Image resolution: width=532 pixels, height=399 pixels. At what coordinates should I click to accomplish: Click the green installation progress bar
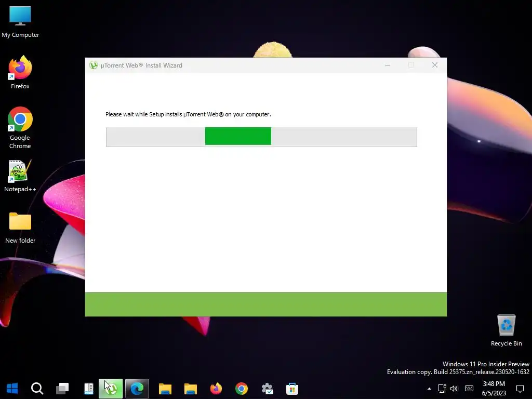pyautogui.click(x=261, y=137)
